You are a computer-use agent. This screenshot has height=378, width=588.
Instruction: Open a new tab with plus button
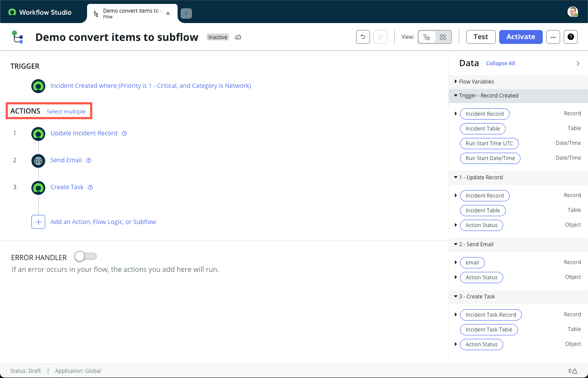pyautogui.click(x=186, y=13)
